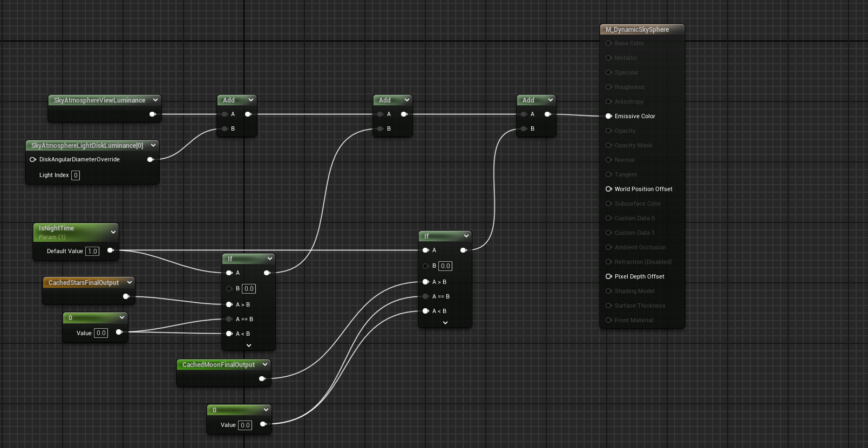Click DiskAngularDiameterOverride input pin
Screen dimensions: 868x448
click(x=33, y=159)
